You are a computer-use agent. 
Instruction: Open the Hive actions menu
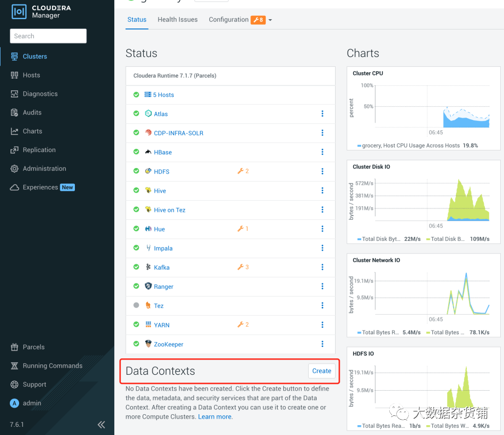click(x=323, y=190)
